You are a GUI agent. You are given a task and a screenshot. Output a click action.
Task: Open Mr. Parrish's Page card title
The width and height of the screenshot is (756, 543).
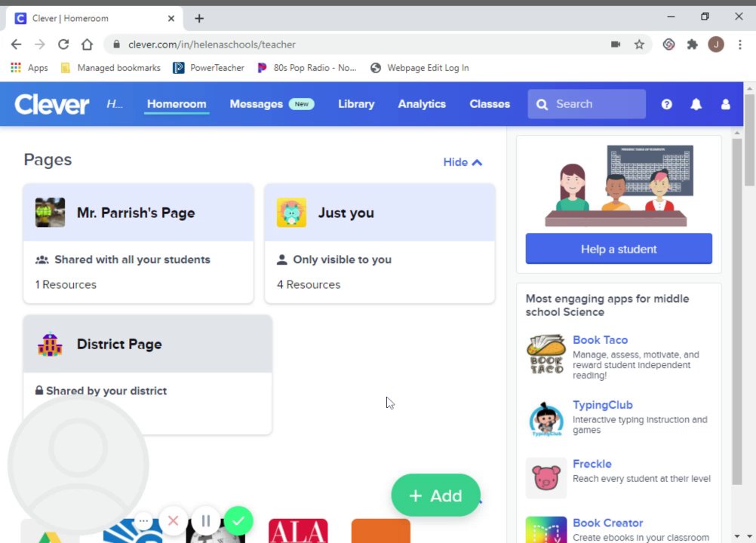(x=136, y=213)
